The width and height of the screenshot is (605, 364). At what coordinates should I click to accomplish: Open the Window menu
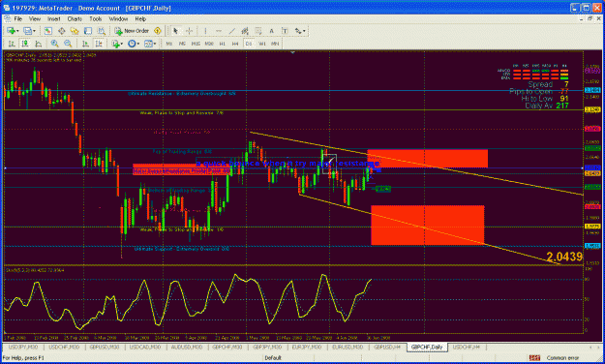tap(118, 18)
